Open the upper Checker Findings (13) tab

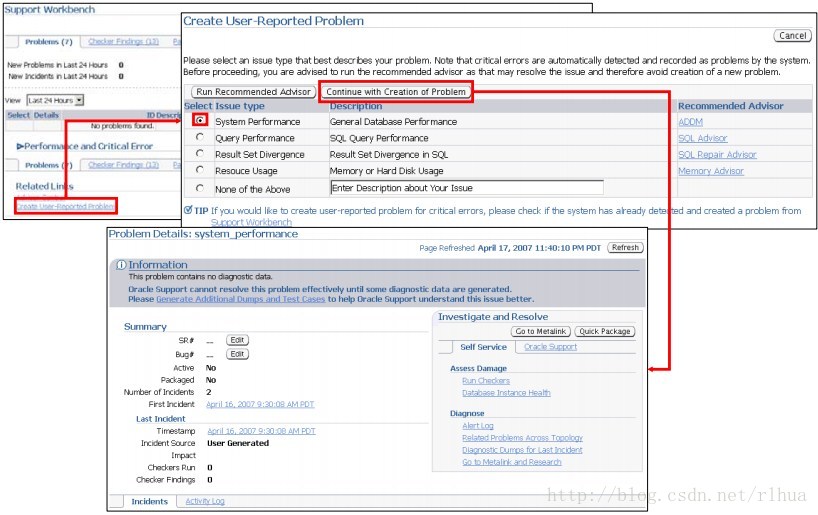tap(124, 41)
